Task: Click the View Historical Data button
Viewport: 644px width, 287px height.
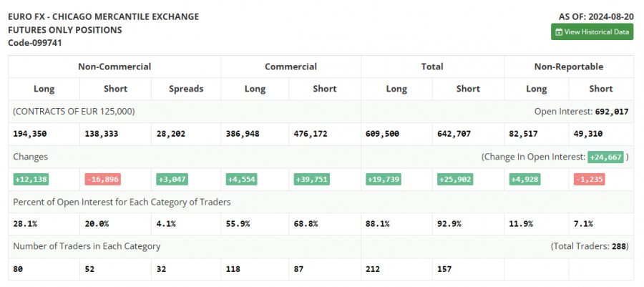Action: click(x=592, y=31)
